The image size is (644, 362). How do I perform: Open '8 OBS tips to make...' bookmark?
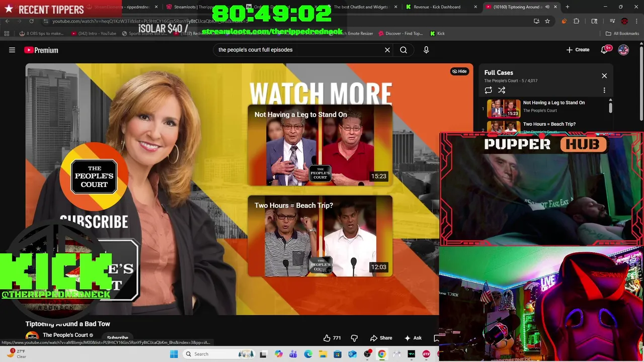tap(42, 34)
